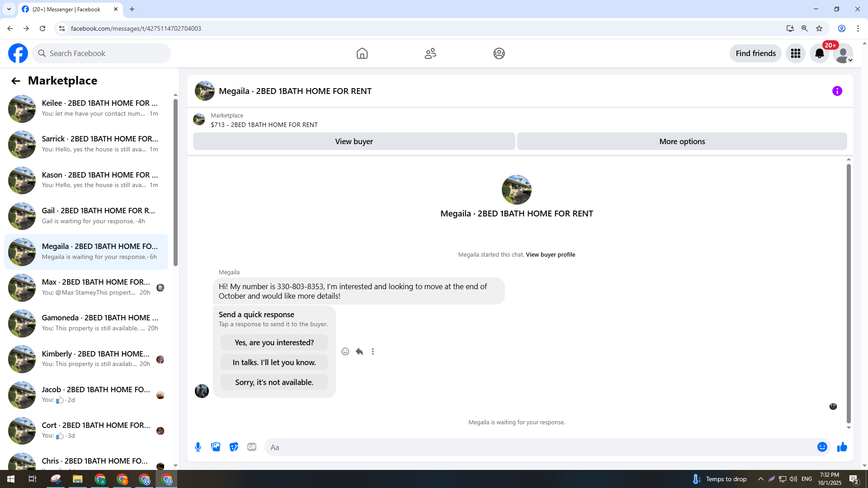Open the volume control in tray
The image size is (868, 488).
[793, 479]
